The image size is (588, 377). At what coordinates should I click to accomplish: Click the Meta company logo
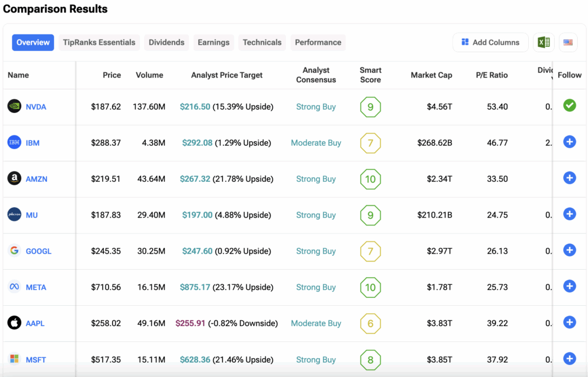click(x=14, y=287)
